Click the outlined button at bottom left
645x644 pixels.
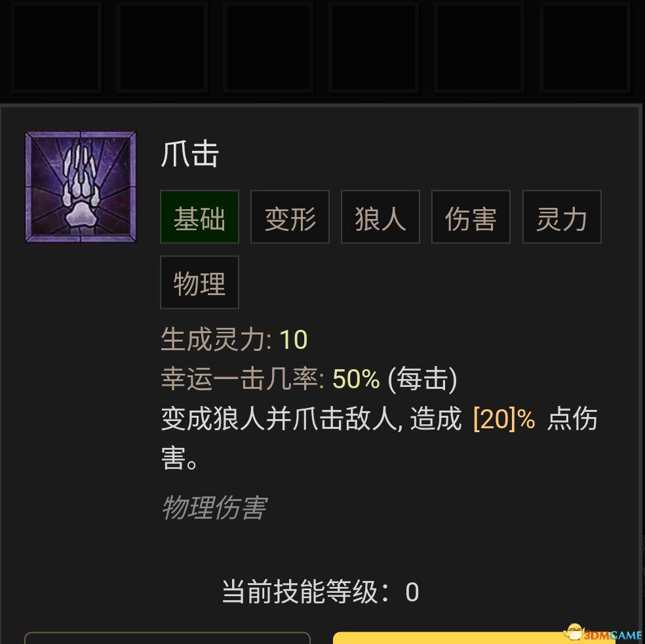[167, 638]
